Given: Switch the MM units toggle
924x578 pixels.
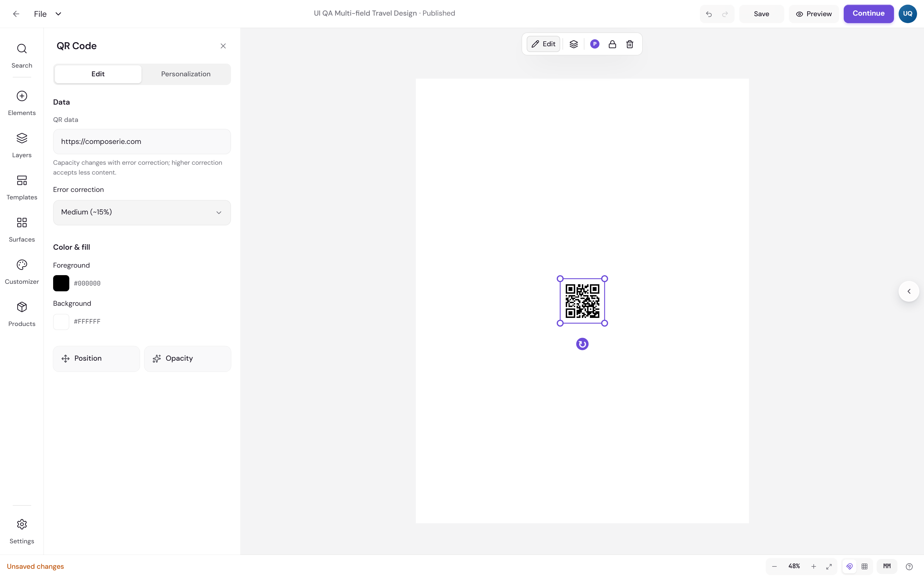Looking at the screenshot, I should 886,566.
